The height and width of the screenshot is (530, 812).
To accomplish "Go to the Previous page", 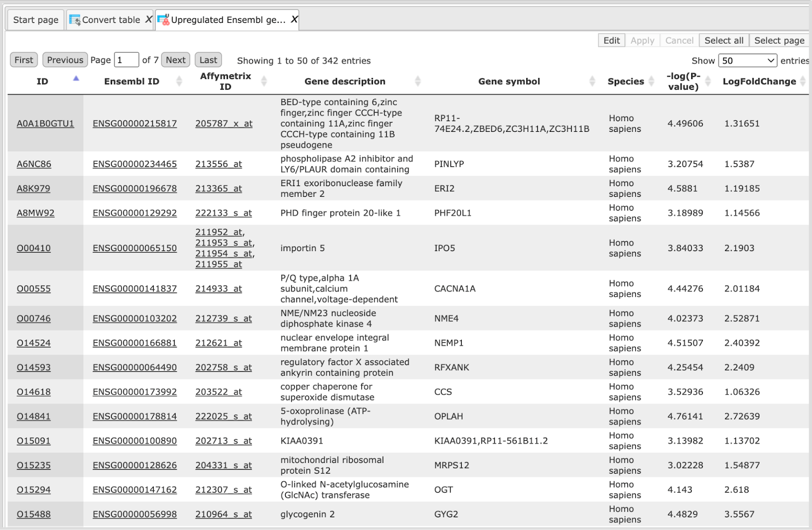I will [x=65, y=60].
